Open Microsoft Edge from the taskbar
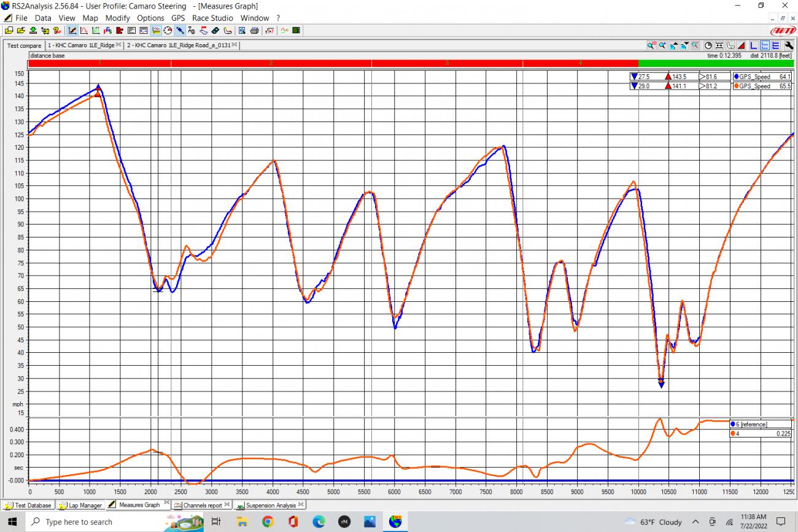Image resolution: width=798 pixels, height=532 pixels. click(319, 522)
